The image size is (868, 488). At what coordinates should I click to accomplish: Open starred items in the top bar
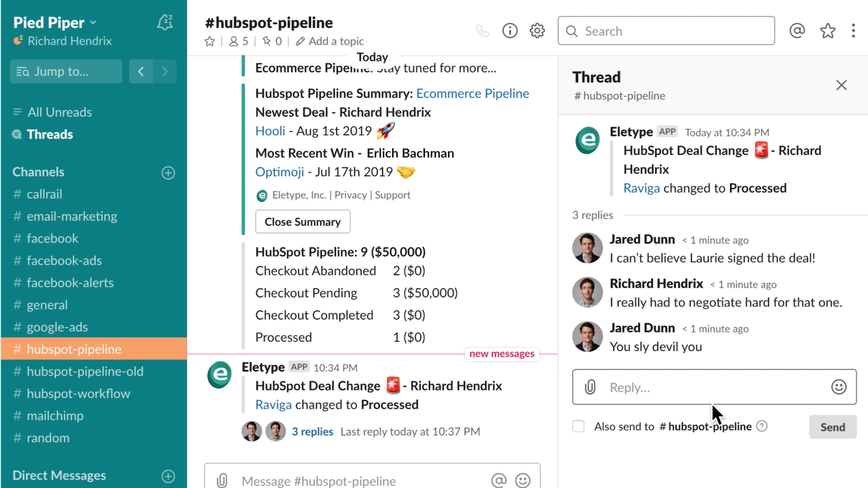[x=827, y=30]
